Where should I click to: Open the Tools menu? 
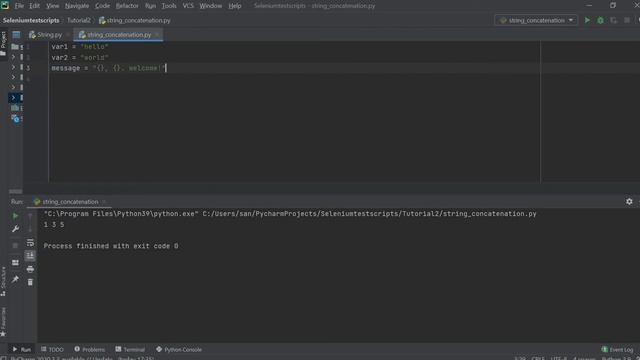coord(169,6)
